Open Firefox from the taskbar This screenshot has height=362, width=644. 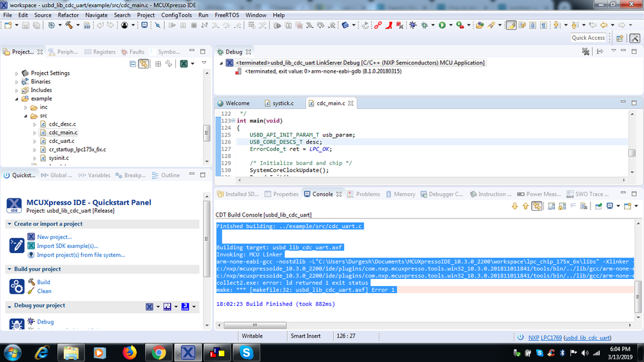pyautogui.click(x=130, y=352)
